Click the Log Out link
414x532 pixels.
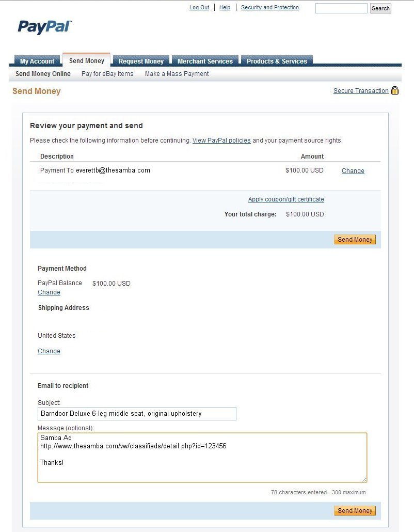coord(199,7)
